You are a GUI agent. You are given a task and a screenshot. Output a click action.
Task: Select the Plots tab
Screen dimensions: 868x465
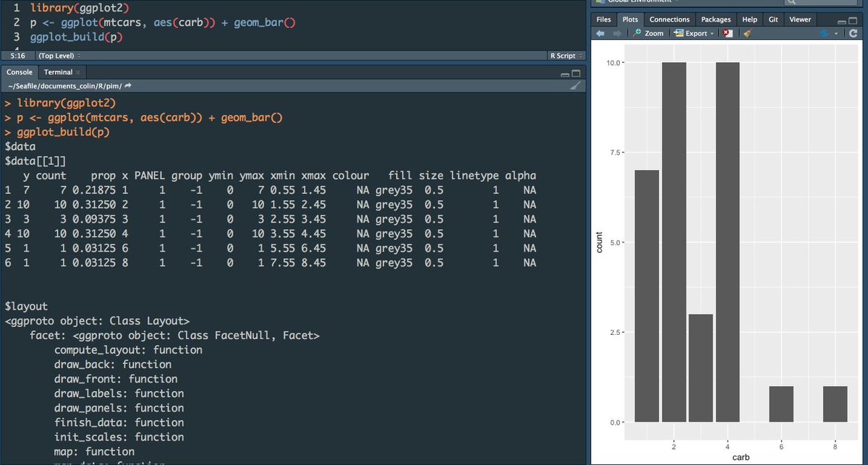pos(630,20)
